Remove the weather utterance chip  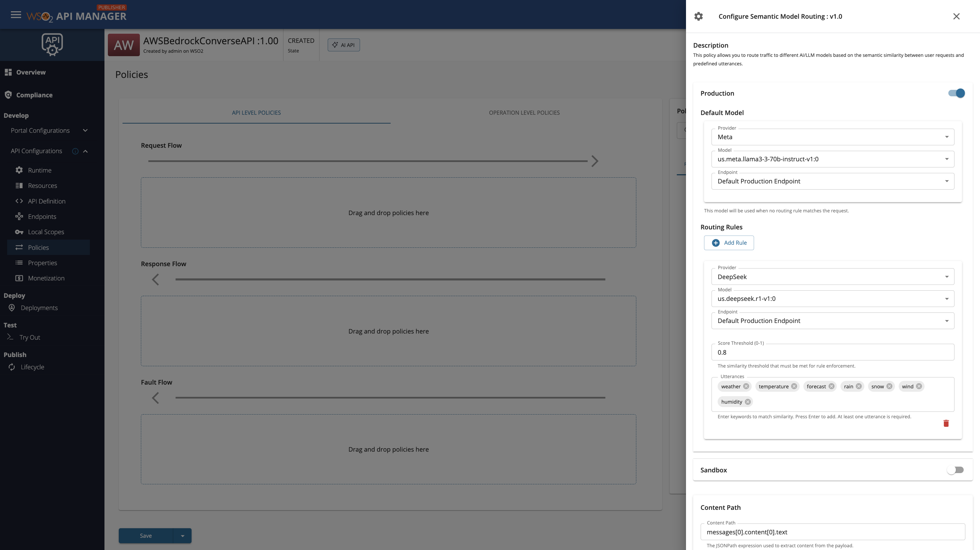[746, 386]
